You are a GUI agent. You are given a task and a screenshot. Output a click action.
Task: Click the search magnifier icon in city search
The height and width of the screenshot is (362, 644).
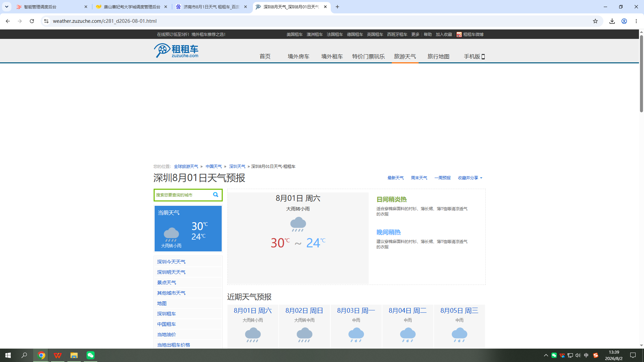[216, 195]
